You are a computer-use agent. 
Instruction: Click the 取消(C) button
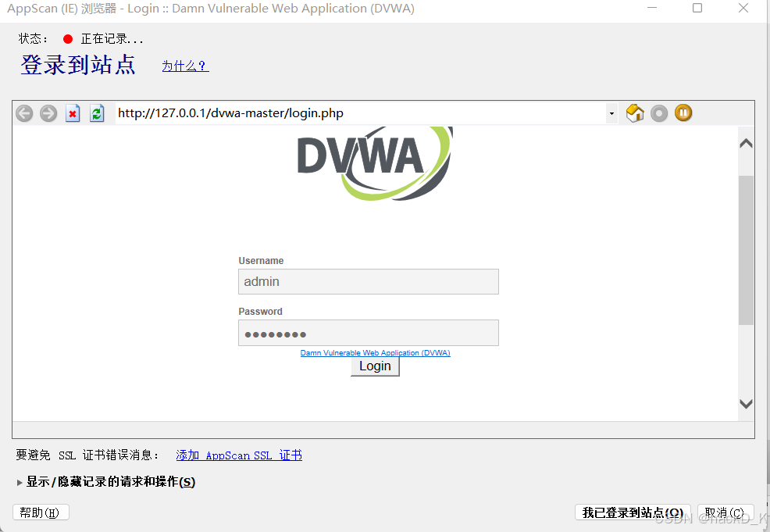[725, 512]
